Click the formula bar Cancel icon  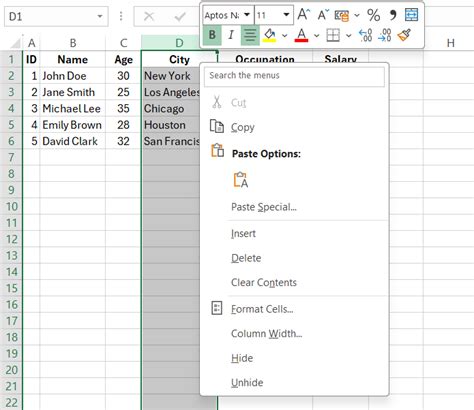tap(149, 16)
